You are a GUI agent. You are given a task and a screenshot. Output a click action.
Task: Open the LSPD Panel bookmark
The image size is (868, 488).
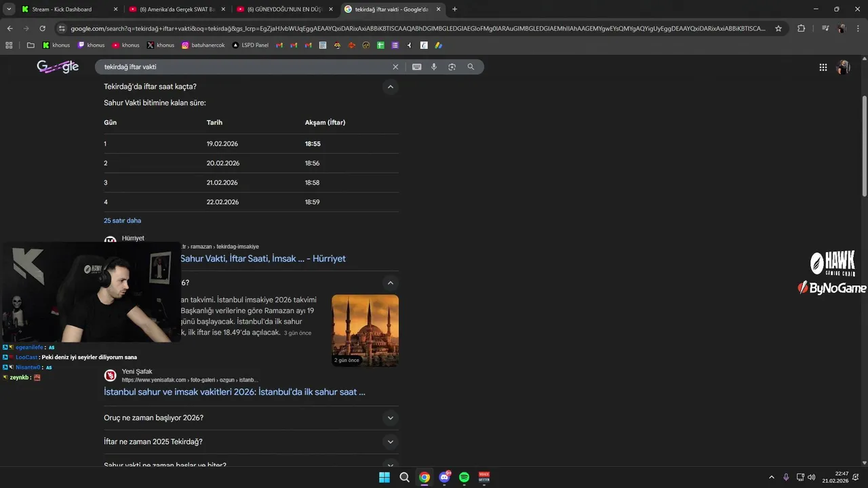click(x=250, y=45)
